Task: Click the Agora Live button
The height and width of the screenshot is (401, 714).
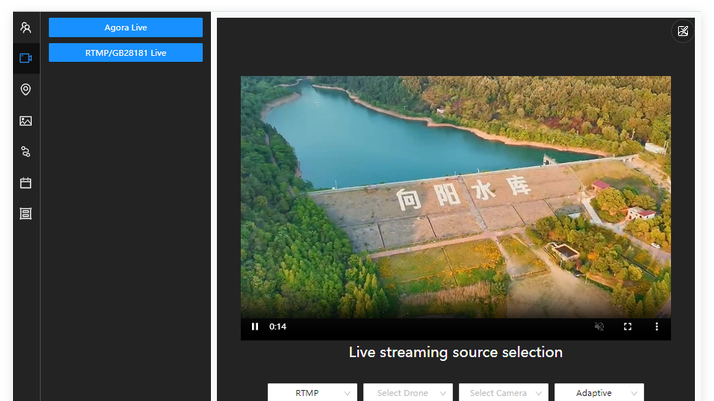Action: point(126,27)
